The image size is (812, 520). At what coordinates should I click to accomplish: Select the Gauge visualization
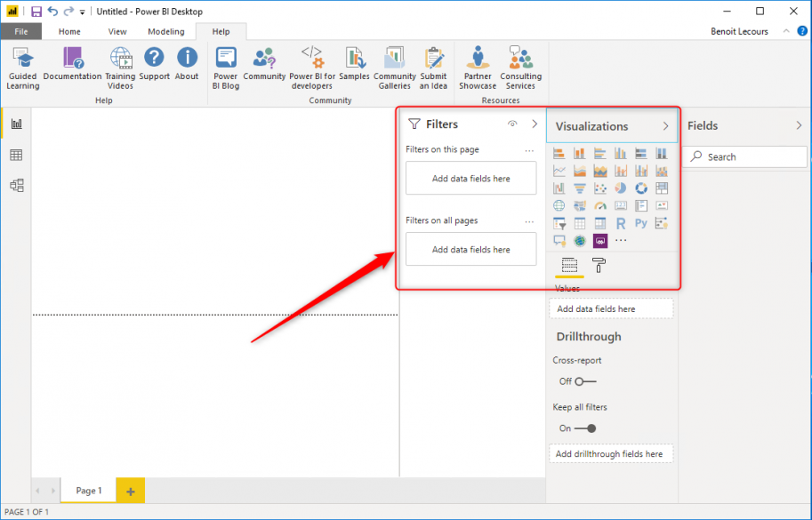point(600,205)
